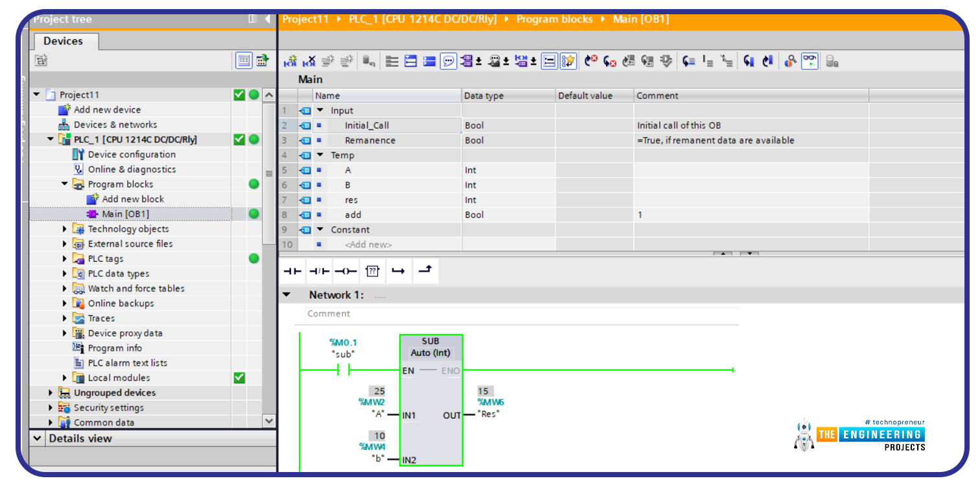Click the project tree scroll up arrow
980x485 pixels.
270,95
